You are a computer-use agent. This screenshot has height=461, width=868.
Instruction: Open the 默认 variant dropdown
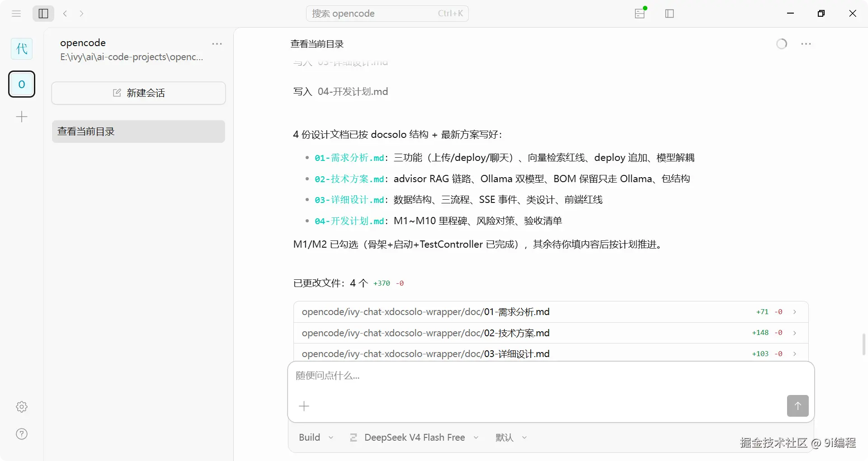[511, 437]
